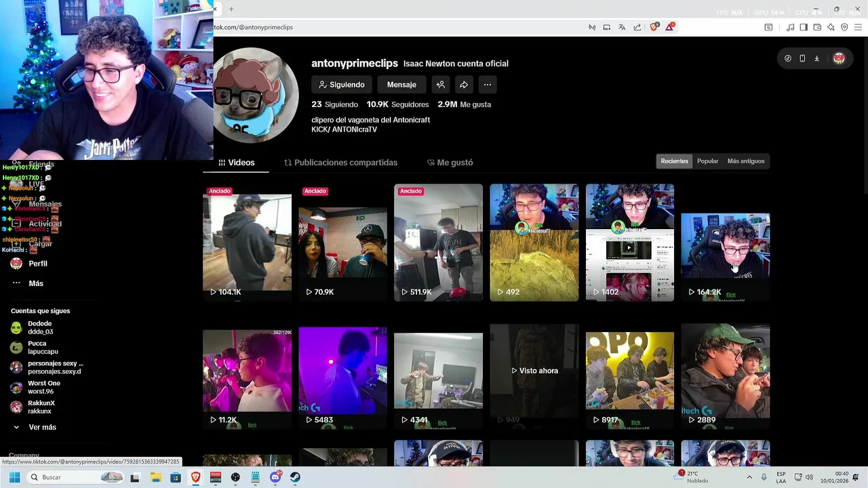Select the Videos tab
868x488 pixels.
tap(236, 163)
